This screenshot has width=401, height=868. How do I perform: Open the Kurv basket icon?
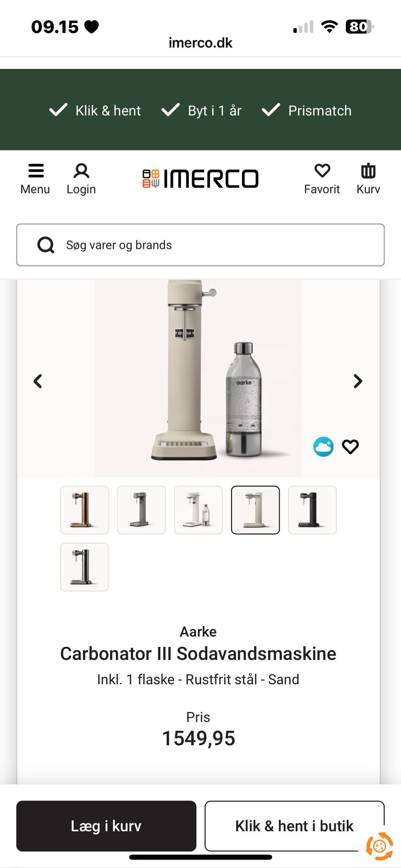(x=368, y=170)
